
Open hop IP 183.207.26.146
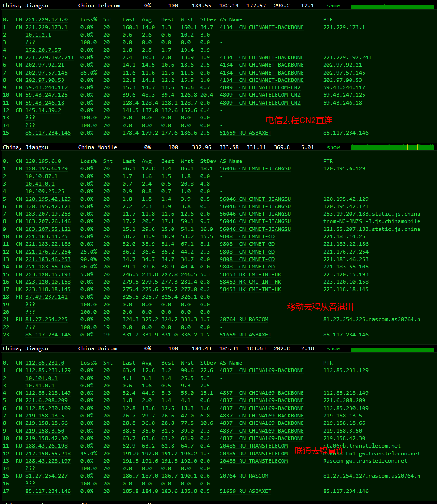click(48, 221)
